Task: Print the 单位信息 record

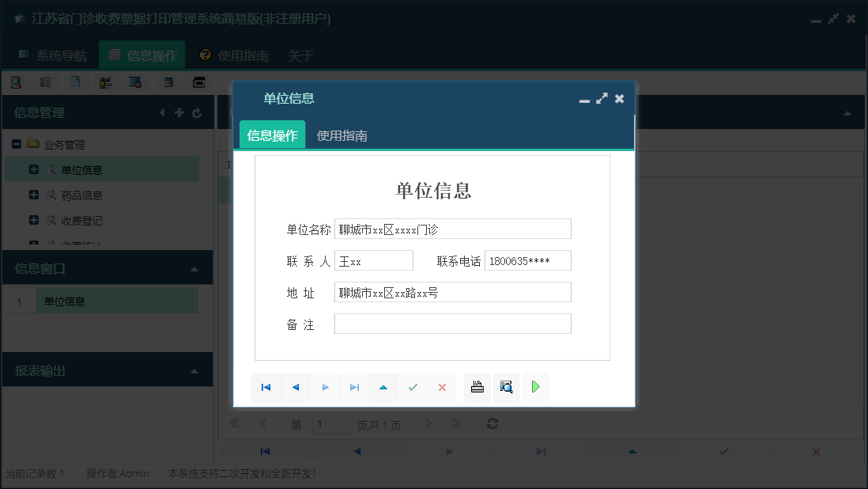Action: point(477,387)
